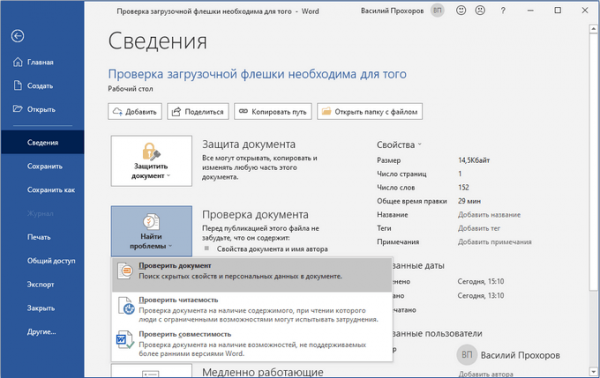Click the icon beside Проверить читаемость
This screenshot has width=600, height=378.
(126, 306)
